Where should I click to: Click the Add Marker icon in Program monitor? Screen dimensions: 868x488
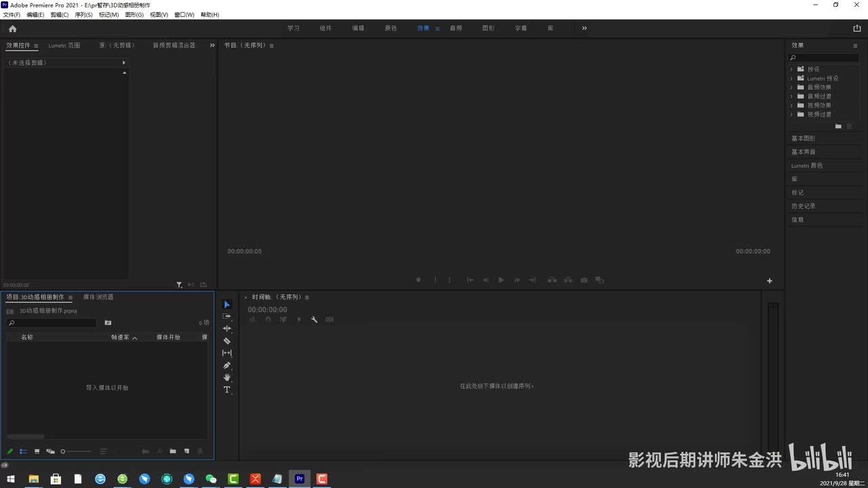(x=418, y=280)
